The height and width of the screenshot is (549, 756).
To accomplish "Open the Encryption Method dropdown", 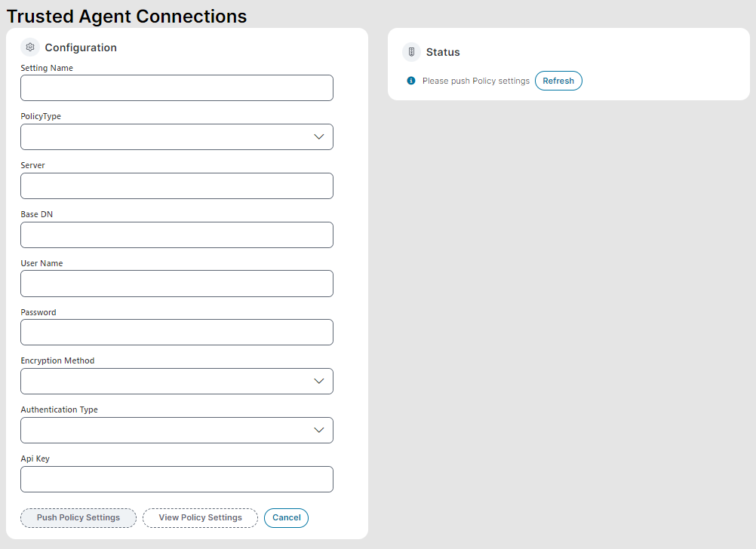I will (x=177, y=381).
